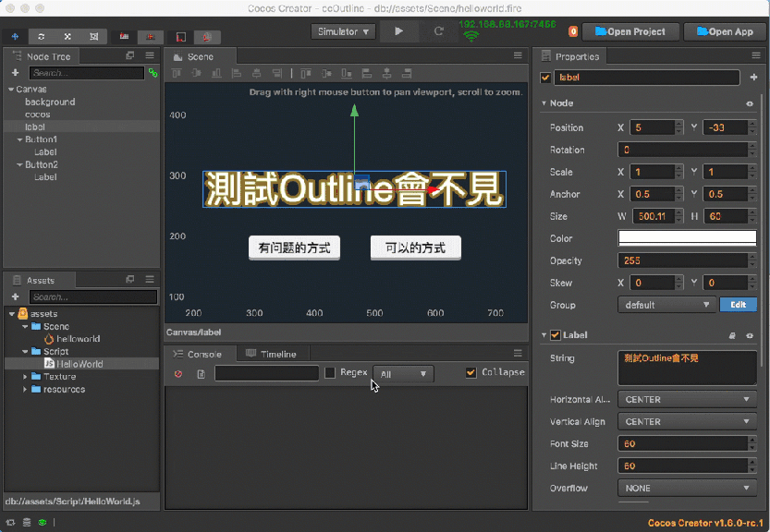This screenshot has width=770, height=532.
Task: Pop out the Node Tree panel
Action: click(x=129, y=55)
